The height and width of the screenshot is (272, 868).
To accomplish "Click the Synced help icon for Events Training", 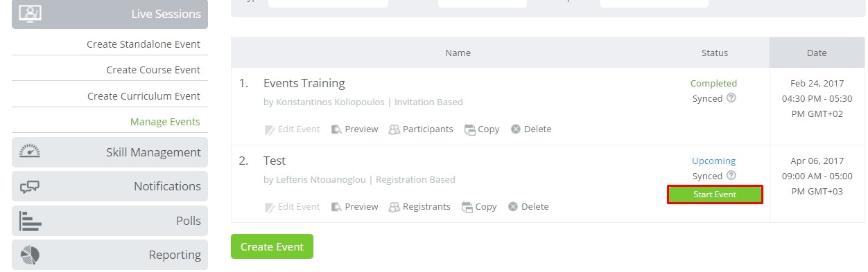I will point(731,98).
